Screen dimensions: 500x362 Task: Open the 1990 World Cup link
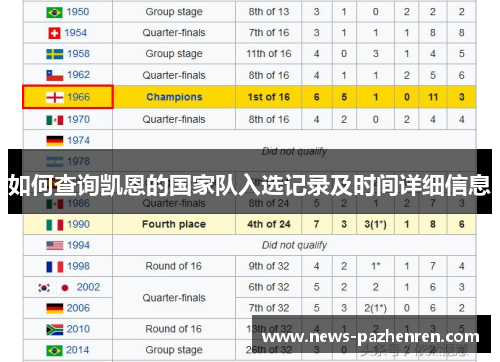coord(79,224)
